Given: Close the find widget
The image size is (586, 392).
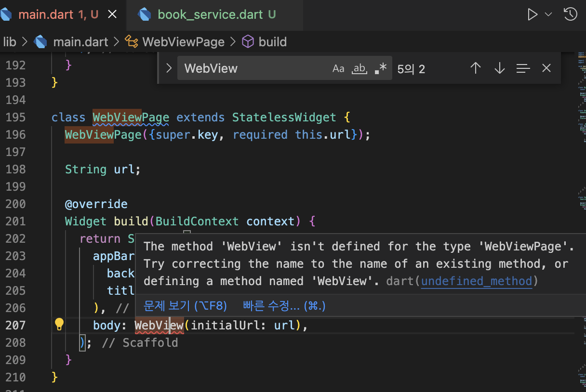Looking at the screenshot, I should point(546,68).
